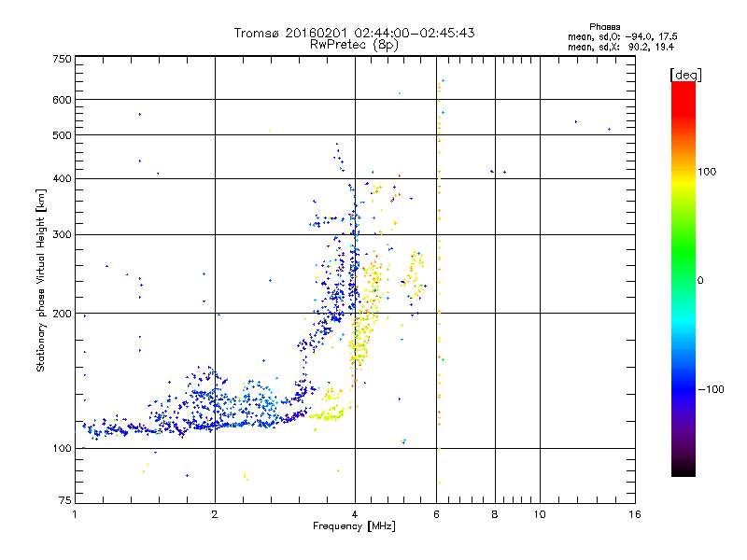Click the y-axis label "750"
Viewport: 747px width, 560px height.
coord(62,59)
